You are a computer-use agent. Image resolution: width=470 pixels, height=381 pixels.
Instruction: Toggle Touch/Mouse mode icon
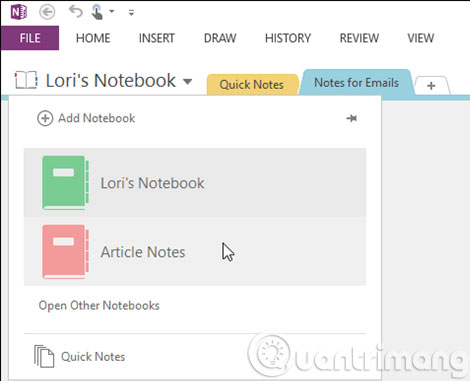click(97, 12)
